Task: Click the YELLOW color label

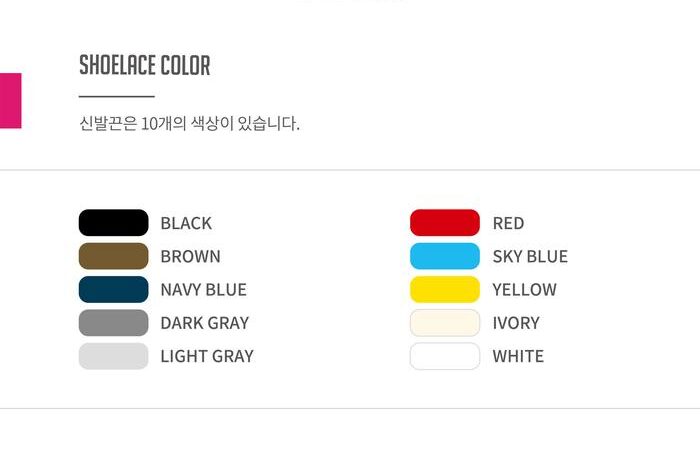Action: [524, 290]
